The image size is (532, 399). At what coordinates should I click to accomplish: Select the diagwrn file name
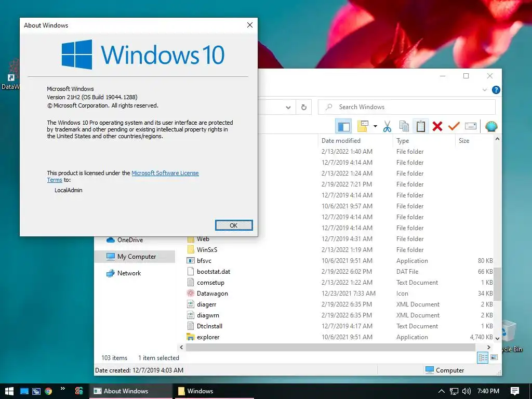click(208, 315)
